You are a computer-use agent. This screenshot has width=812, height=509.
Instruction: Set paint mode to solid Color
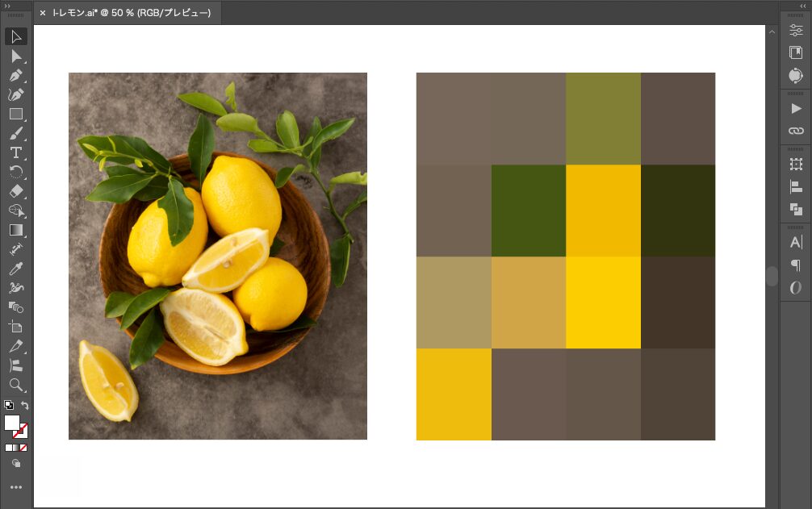click(x=8, y=448)
